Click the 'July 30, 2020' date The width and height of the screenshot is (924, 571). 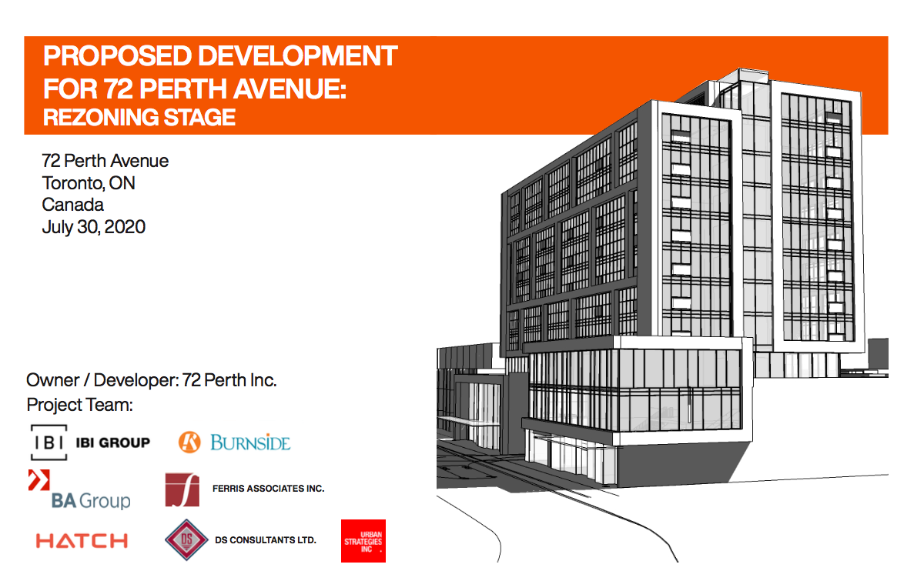click(94, 228)
